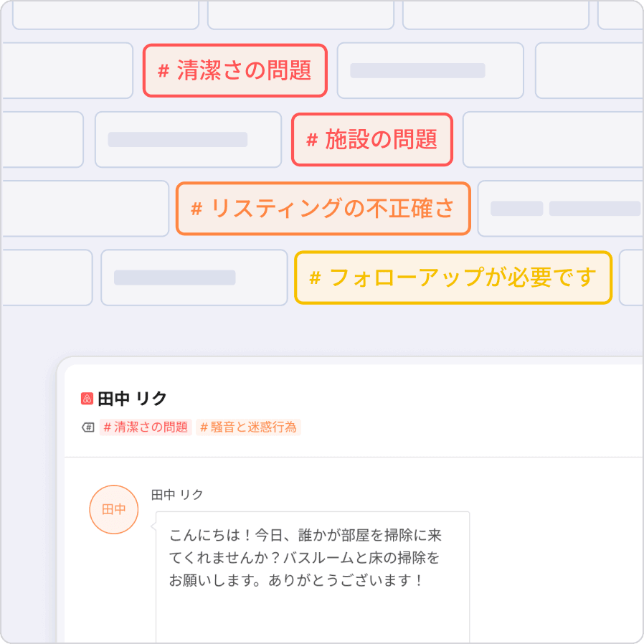Click the hashtag in フォローアップが必要です tag
This screenshot has width=644, height=644.
[x=314, y=278]
